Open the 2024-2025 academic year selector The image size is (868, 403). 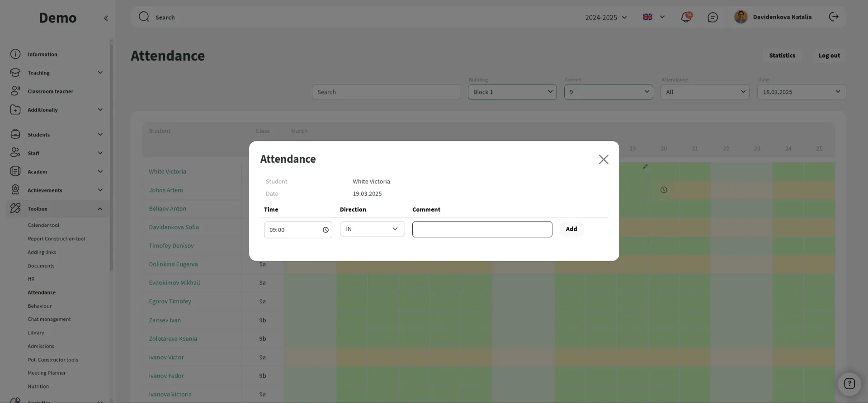pyautogui.click(x=606, y=17)
